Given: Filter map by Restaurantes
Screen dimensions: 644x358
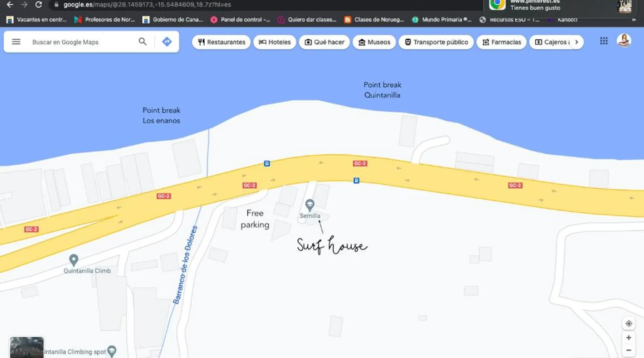Looking at the screenshot, I should (221, 42).
